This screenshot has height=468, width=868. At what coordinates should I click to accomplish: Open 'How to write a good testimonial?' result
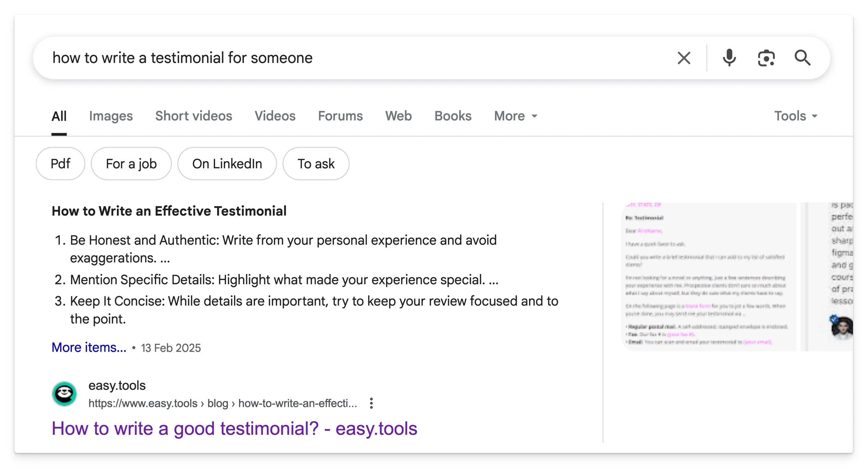tap(234, 429)
